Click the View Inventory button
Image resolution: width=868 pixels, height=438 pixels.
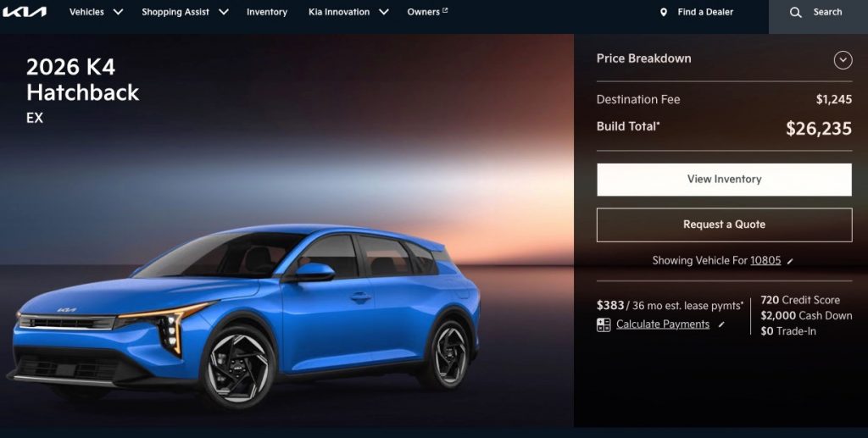point(724,180)
